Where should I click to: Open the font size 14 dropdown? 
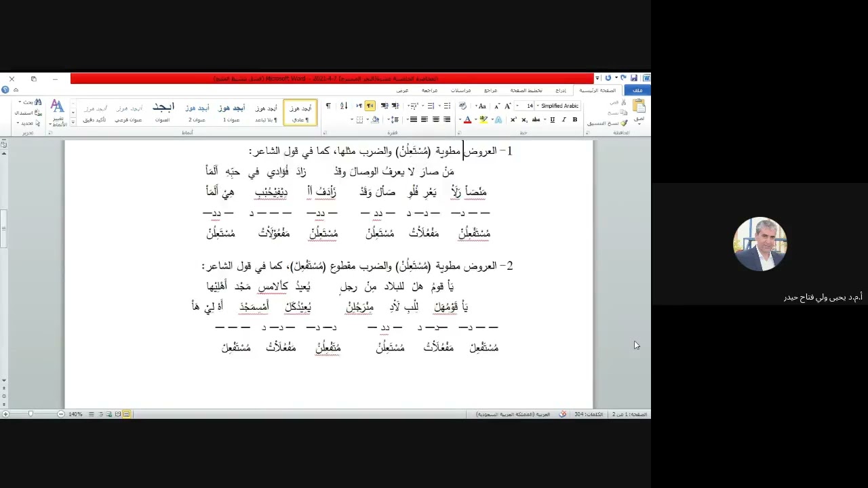[517, 106]
